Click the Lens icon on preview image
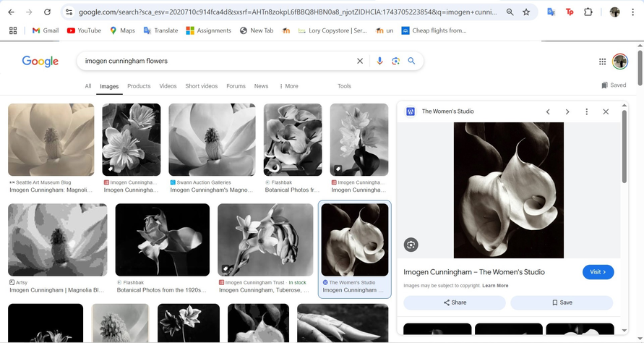The width and height of the screenshot is (644, 343). point(411,245)
